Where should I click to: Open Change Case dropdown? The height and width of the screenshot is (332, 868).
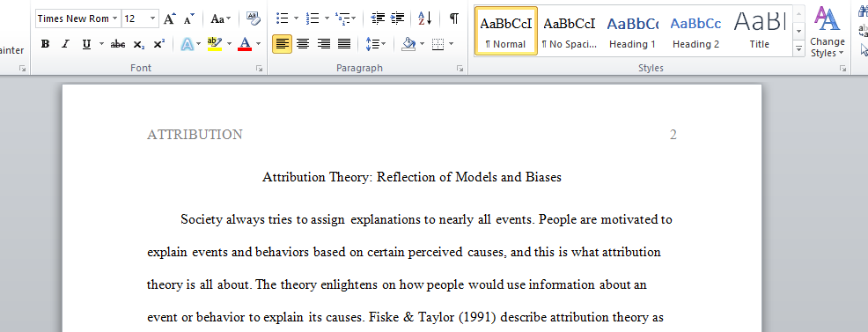(220, 18)
